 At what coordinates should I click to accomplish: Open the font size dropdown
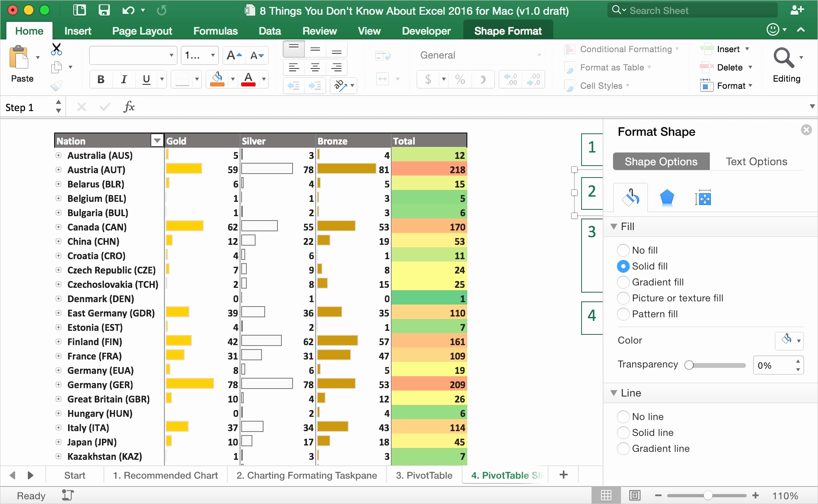click(213, 55)
